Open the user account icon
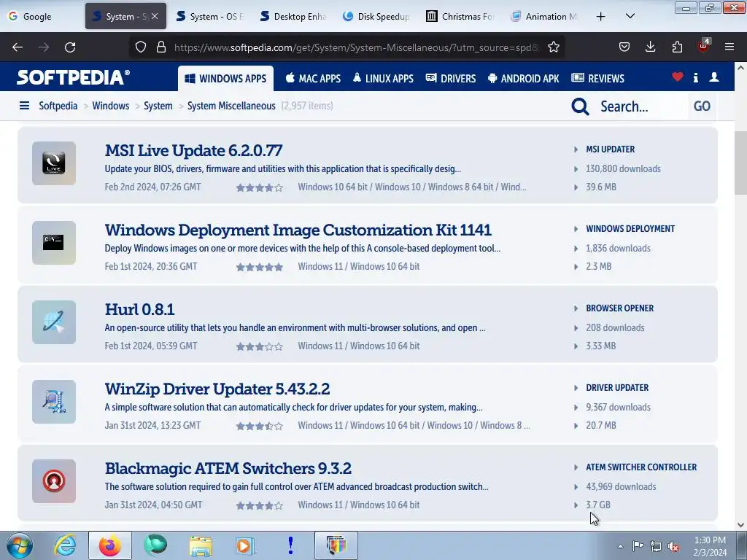The width and height of the screenshot is (747, 560). [x=714, y=77]
